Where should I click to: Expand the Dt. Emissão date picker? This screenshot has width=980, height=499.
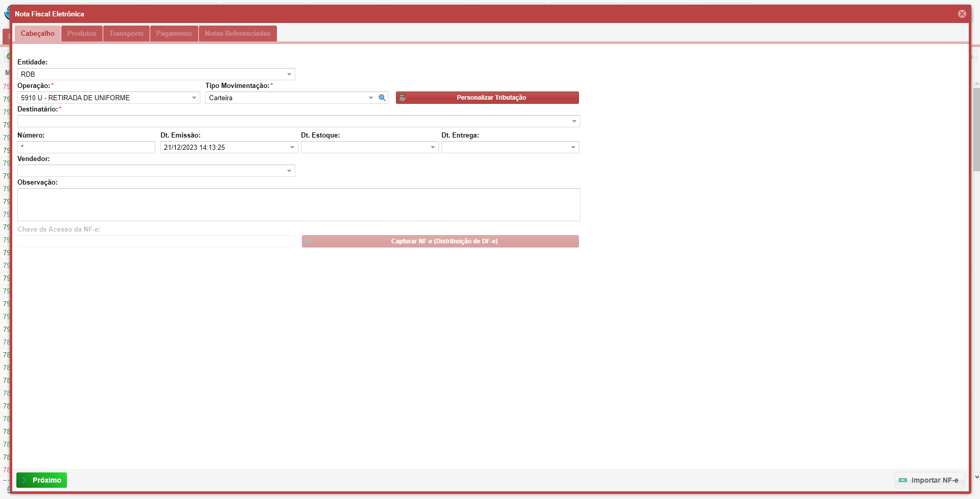point(292,147)
